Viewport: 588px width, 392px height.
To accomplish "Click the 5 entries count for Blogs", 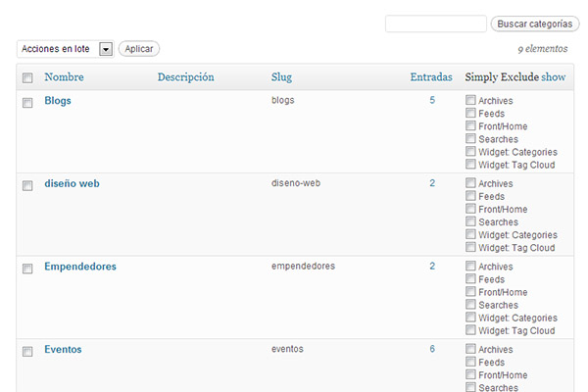I will pyautogui.click(x=432, y=100).
